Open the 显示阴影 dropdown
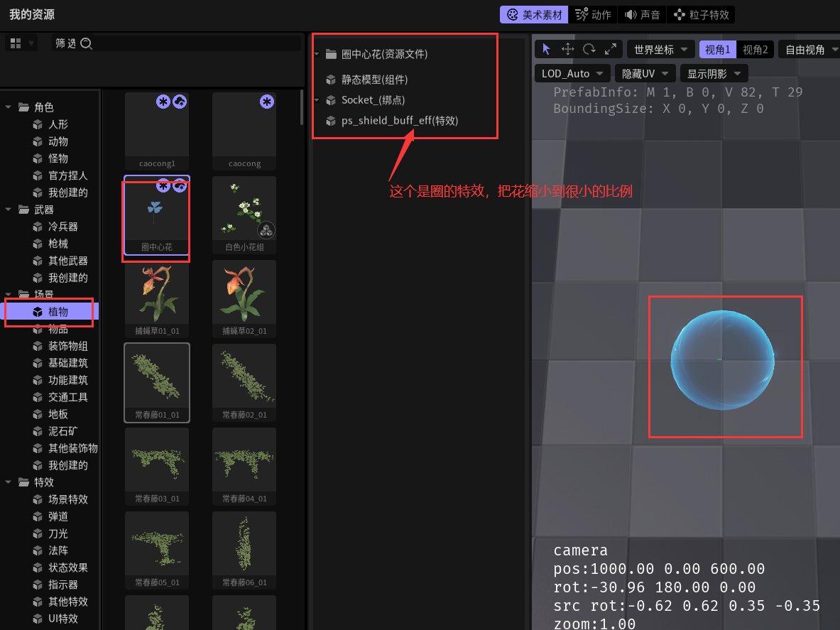Screen dimensions: 840x630 point(714,73)
